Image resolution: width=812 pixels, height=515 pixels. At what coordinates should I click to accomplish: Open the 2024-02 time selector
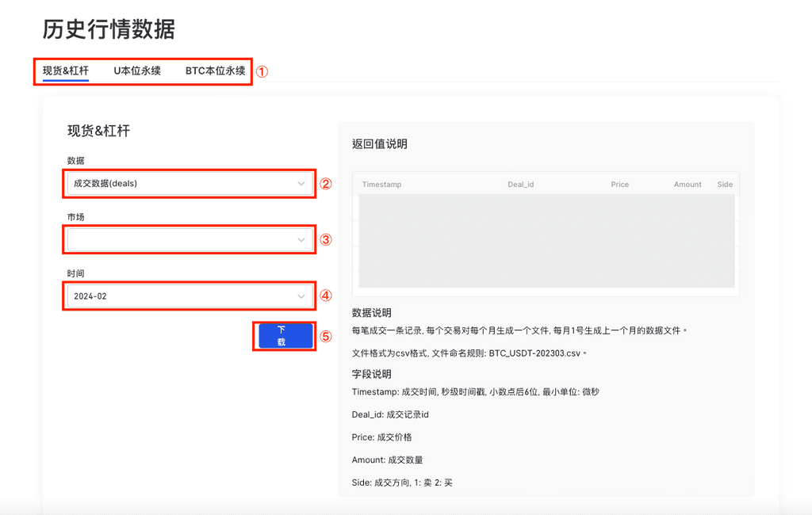[x=182, y=296]
